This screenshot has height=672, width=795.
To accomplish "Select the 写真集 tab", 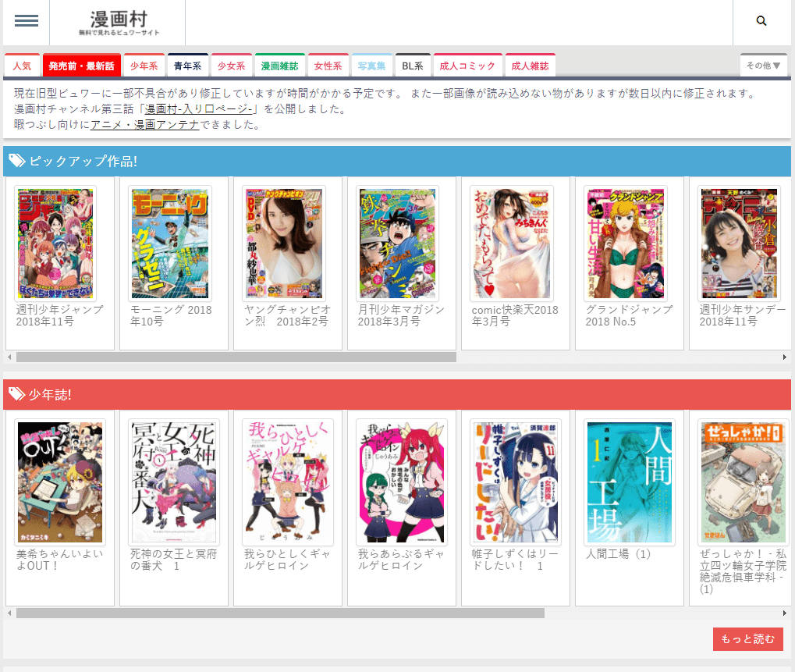I will point(371,66).
